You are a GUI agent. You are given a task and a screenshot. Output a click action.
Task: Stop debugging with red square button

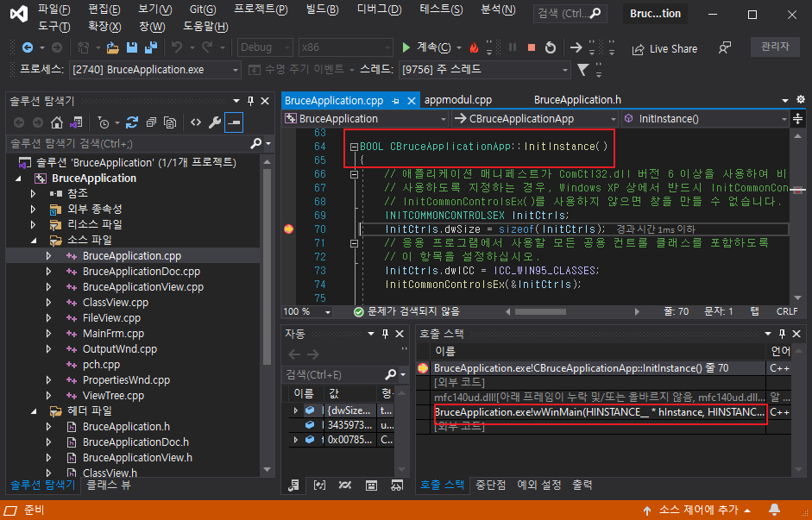click(x=532, y=47)
